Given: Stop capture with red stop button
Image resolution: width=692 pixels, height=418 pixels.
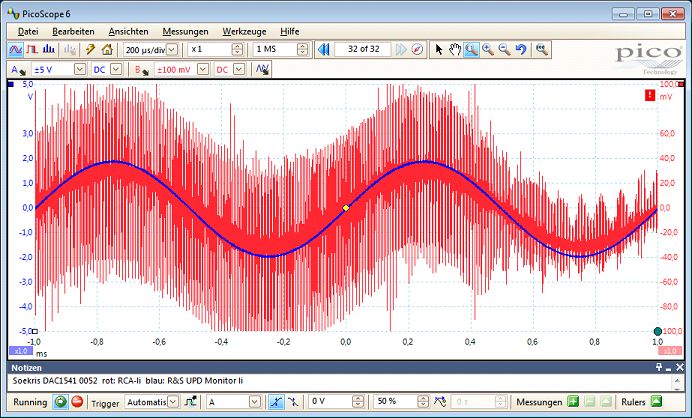Looking at the screenshot, I should pyautogui.click(x=77, y=402).
